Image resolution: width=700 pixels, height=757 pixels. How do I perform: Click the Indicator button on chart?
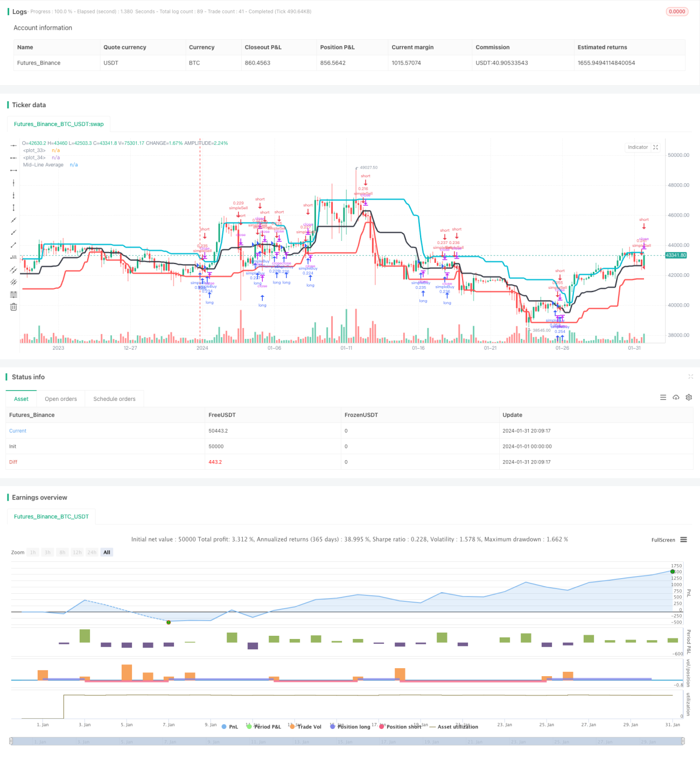[638, 147]
